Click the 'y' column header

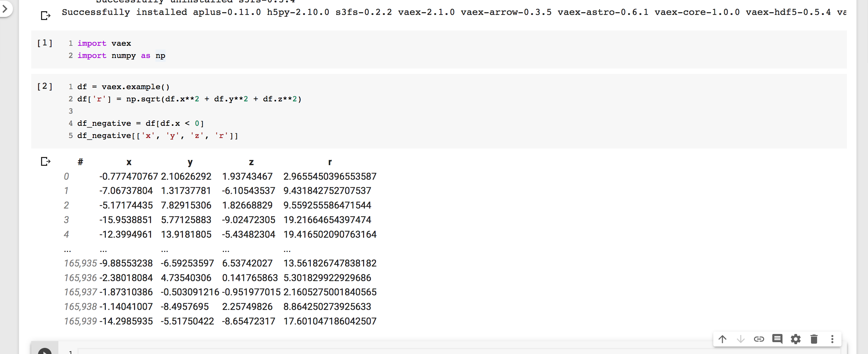coord(190,162)
